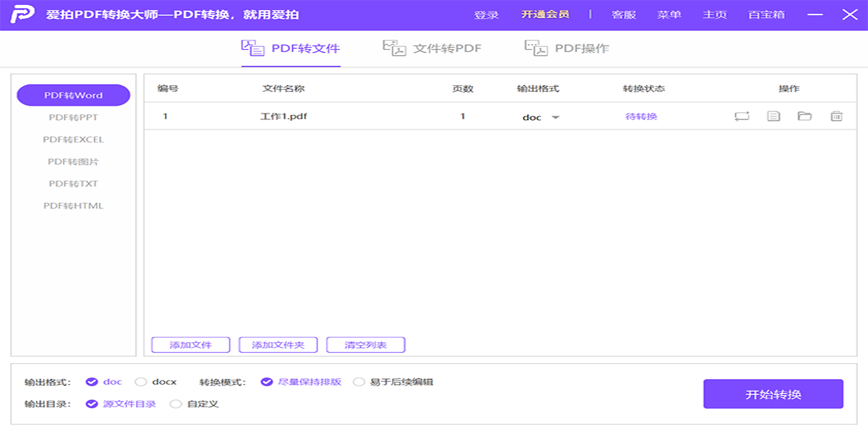This screenshot has height=434, width=868.
Task: Click the convert icon for 工作1.pdf
Action: coord(741,116)
